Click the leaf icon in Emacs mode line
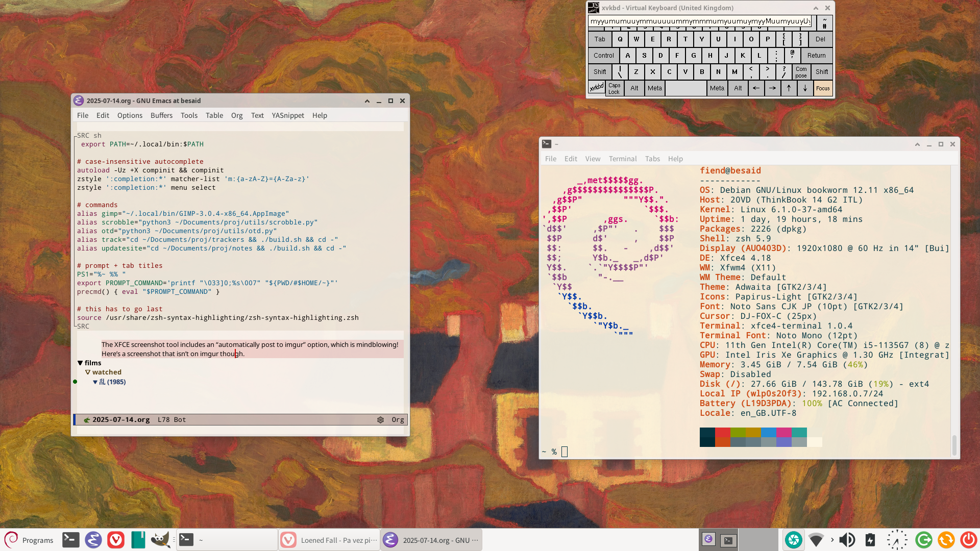 (x=87, y=420)
